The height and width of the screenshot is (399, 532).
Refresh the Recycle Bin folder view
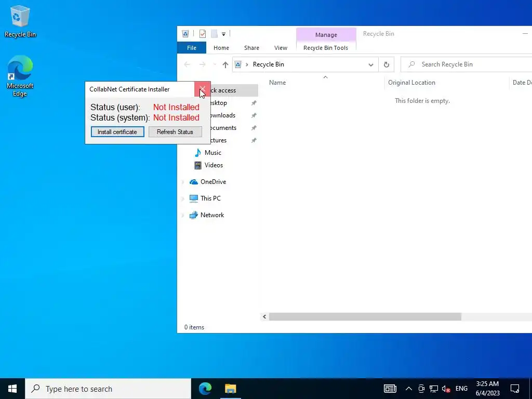pos(386,64)
